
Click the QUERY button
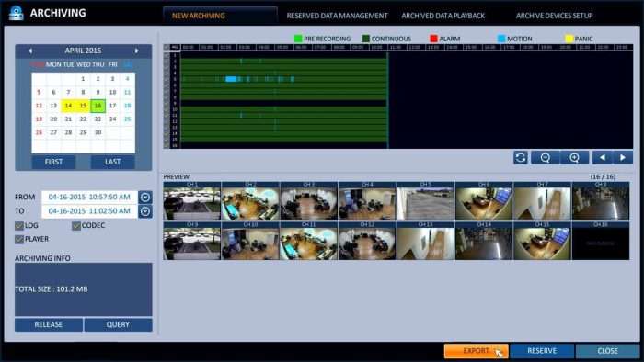pos(118,324)
